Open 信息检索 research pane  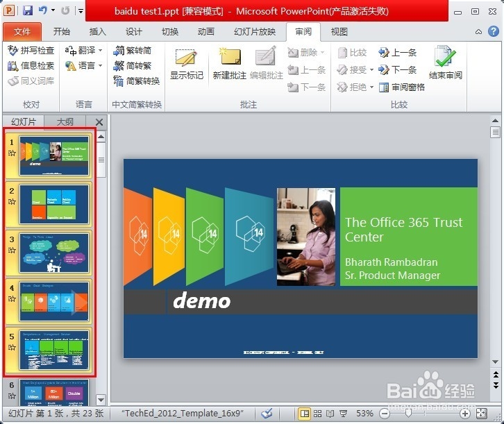[x=31, y=66]
